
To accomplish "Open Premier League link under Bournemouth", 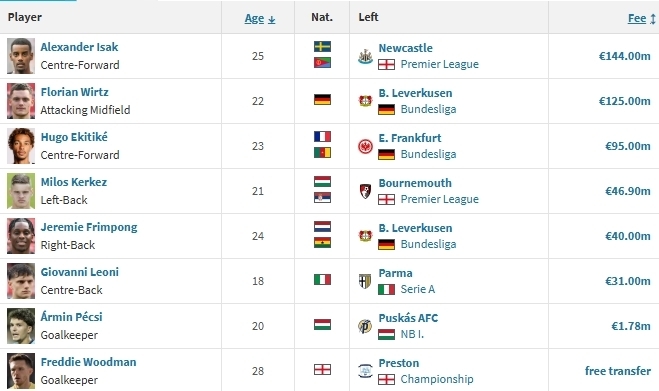I will (x=439, y=199).
